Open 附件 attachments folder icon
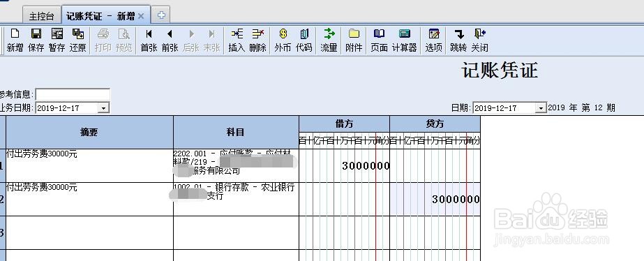Screen dimensions: 644x261 (354, 40)
